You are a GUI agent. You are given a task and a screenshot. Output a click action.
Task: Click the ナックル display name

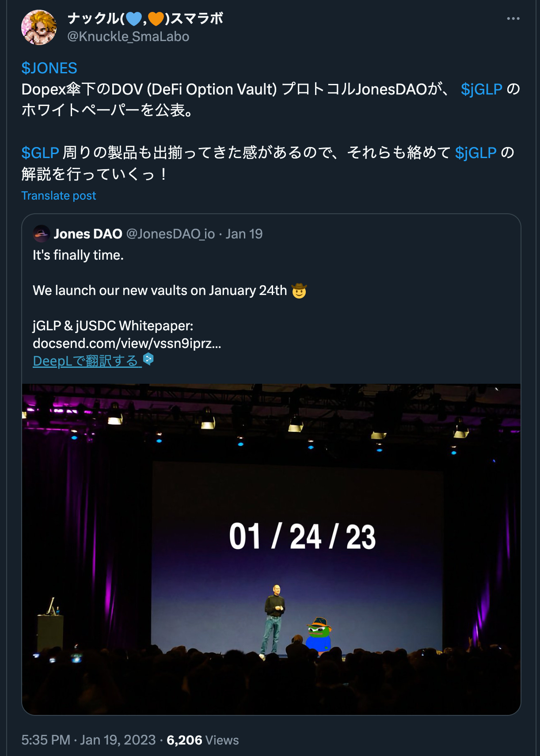pos(145,18)
